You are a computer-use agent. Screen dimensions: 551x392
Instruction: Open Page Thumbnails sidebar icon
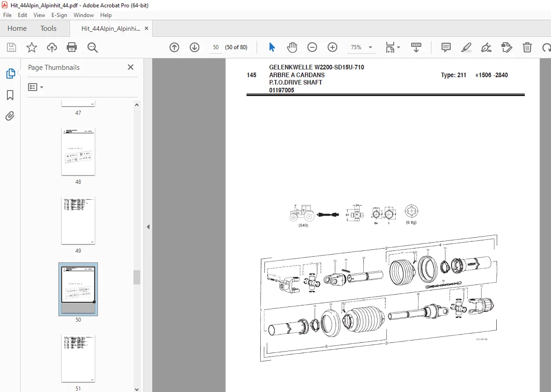pyautogui.click(x=11, y=74)
